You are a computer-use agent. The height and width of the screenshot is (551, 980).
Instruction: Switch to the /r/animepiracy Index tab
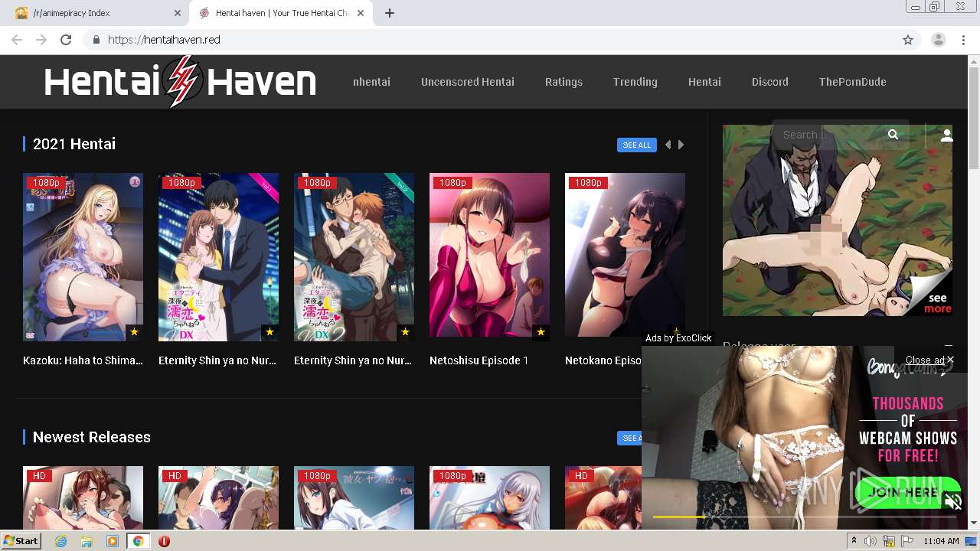(96, 13)
